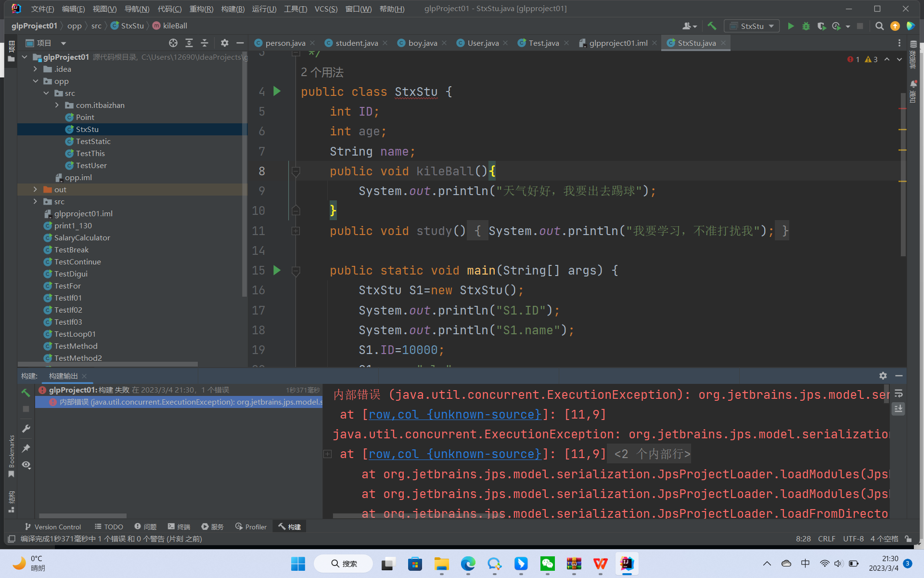Screen dimensions: 924x578
Task: Open the update available orange icon
Action: click(895, 26)
